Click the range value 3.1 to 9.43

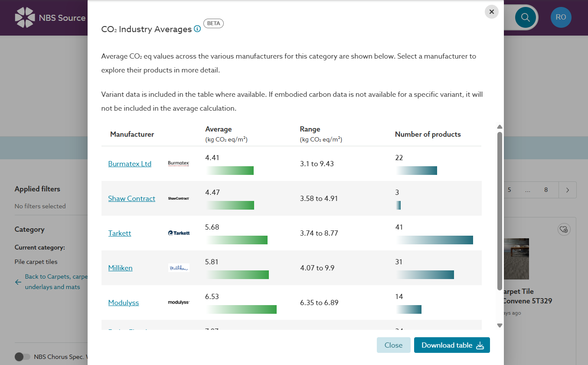tap(317, 164)
